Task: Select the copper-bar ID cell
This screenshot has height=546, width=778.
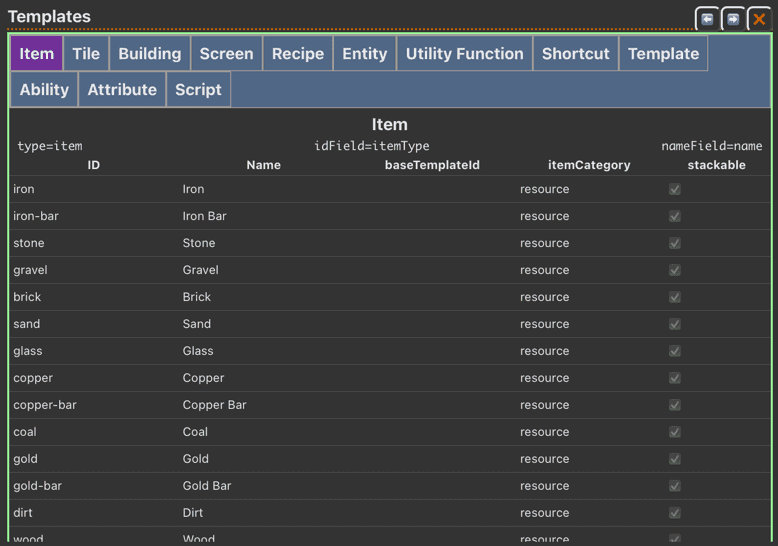Action: 45,405
